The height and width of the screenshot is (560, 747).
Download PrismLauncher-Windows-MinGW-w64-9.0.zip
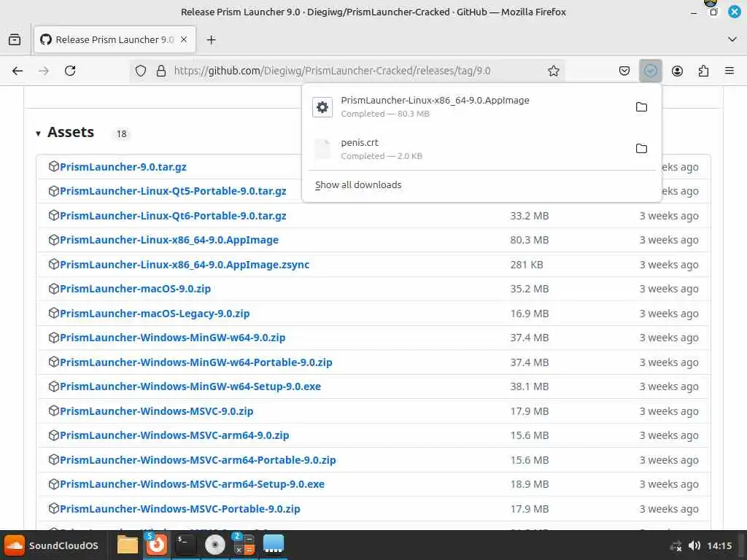pyautogui.click(x=172, y=338)
